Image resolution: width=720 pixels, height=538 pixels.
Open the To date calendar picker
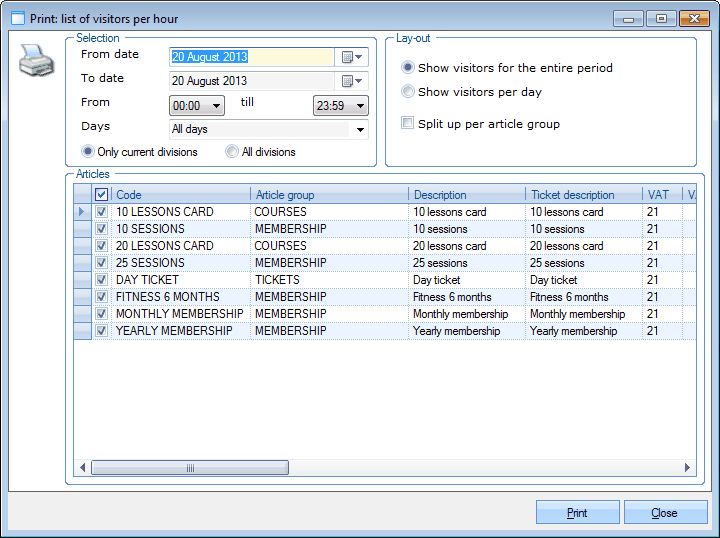coord(352,81)
